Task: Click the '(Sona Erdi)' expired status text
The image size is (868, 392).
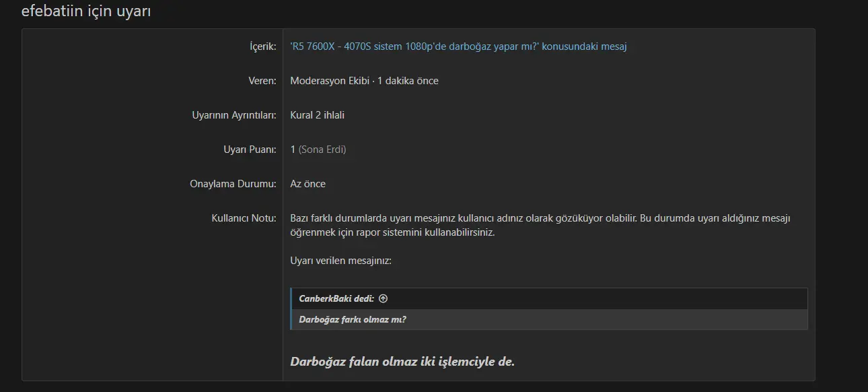Action: point(322,150)
